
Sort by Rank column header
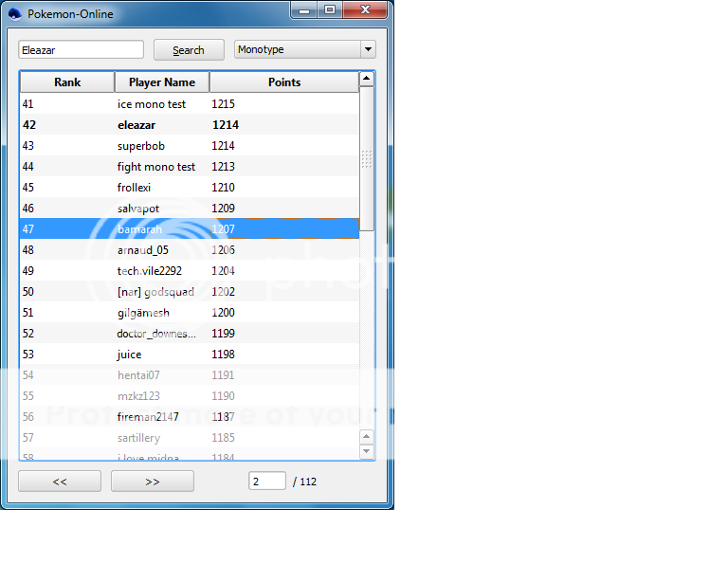point(67,82)
